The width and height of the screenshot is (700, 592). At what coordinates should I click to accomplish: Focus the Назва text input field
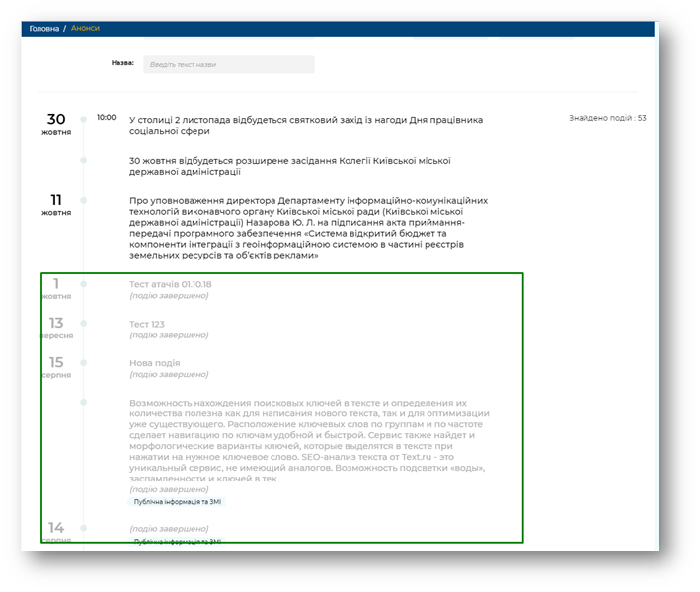point(228,64)
